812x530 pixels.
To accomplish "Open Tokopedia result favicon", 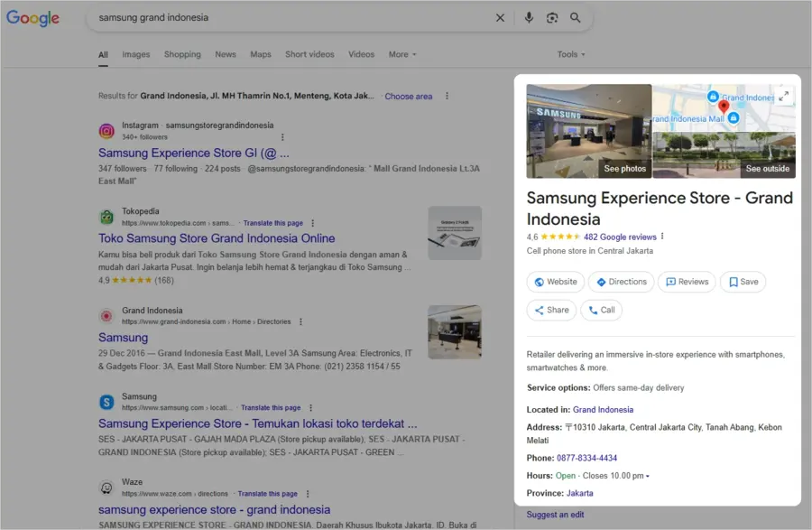I will (x=106, y=217).
